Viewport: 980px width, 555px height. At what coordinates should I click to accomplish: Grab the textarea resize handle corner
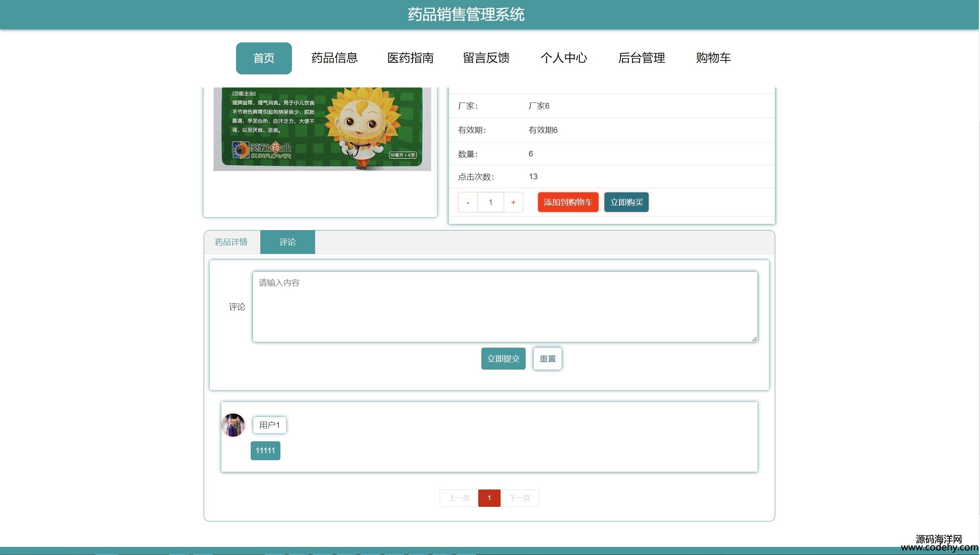pos(754,339)
